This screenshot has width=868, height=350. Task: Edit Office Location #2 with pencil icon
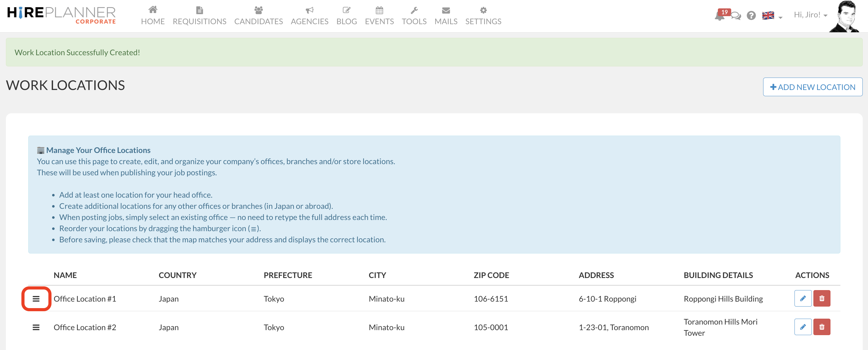803,327
